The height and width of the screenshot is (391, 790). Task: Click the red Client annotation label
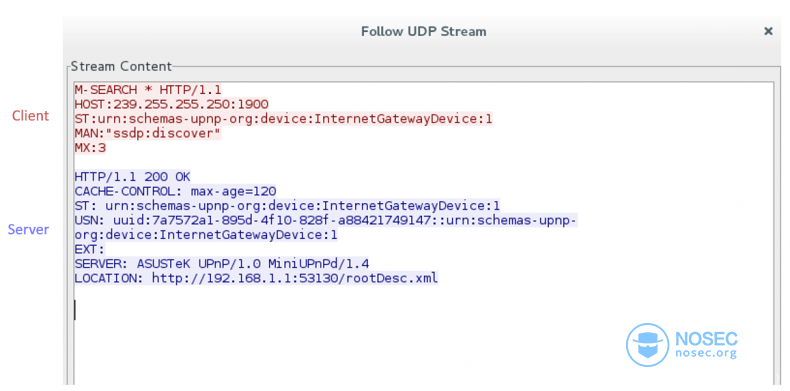click(x=31, y=116)
